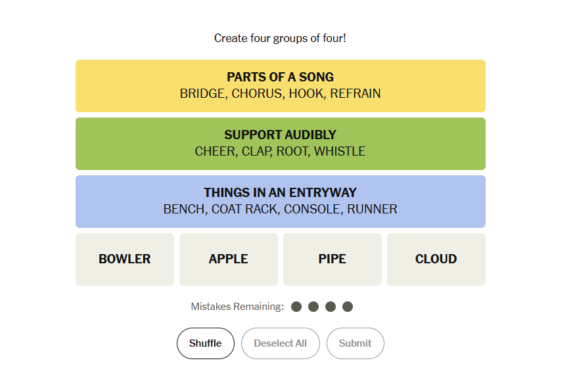Screen dimensions: 575x392
Task: Click the word RUNNER in blue group
Action: point(372,209)
